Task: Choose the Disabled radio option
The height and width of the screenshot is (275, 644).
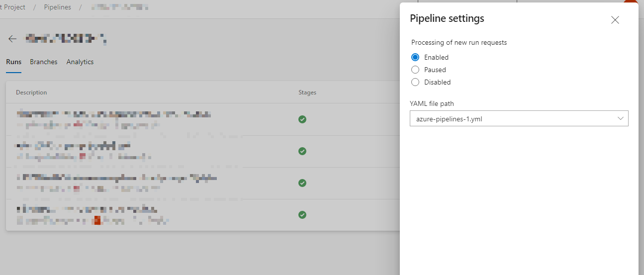Action: point(416,82)
